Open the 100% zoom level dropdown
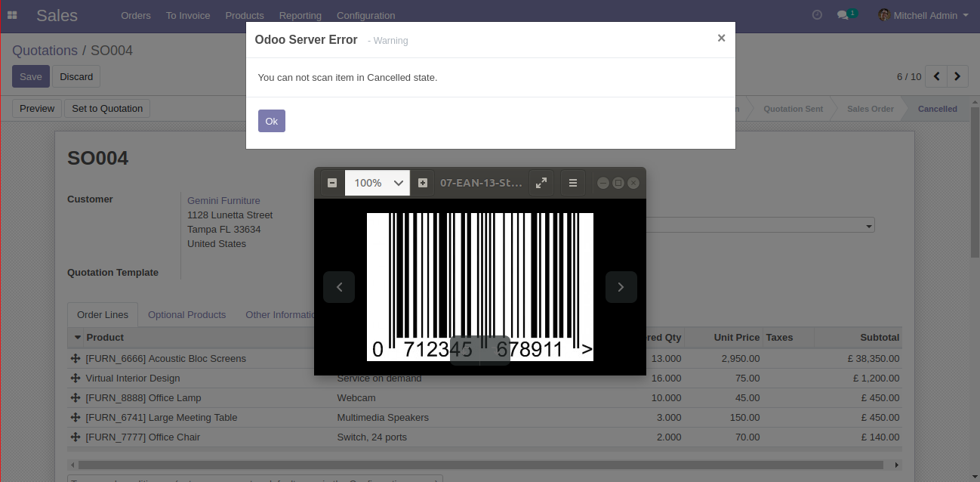 (x=378, y=183)
